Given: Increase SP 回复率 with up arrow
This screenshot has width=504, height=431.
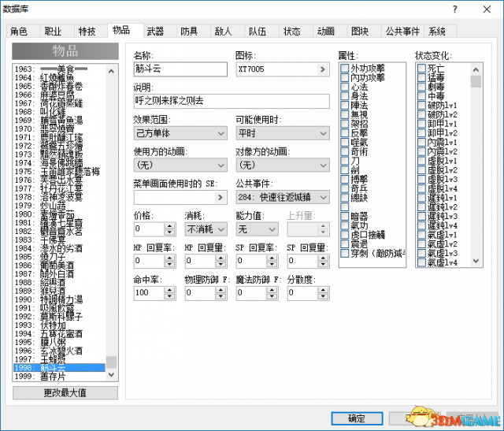Looking at the screenshot, I should 272,258.
